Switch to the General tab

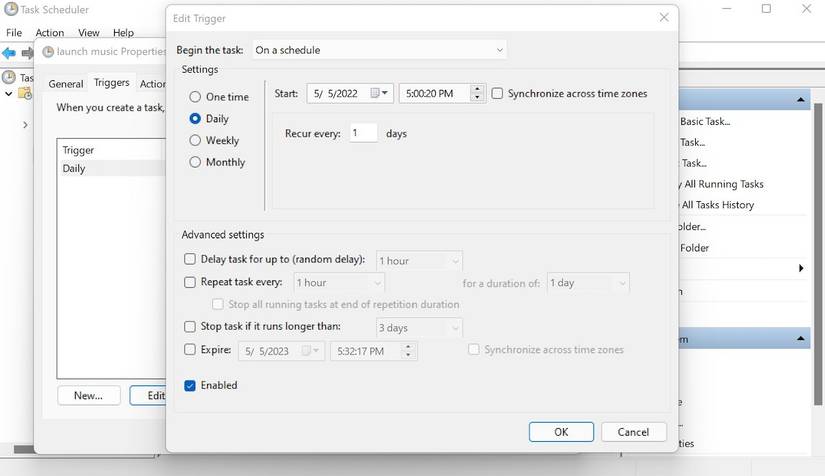66,84
